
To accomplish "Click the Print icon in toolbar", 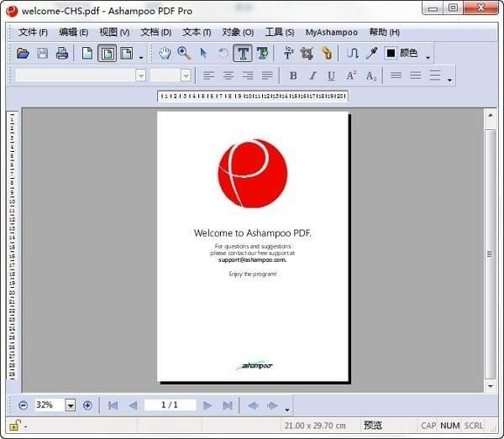I will pos(61,54).
